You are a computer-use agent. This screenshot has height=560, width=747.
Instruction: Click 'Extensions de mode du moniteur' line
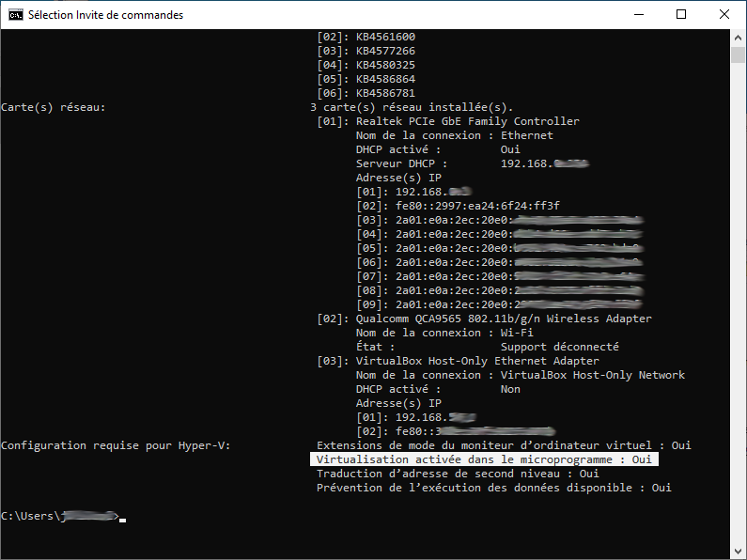tap(504, 445)
